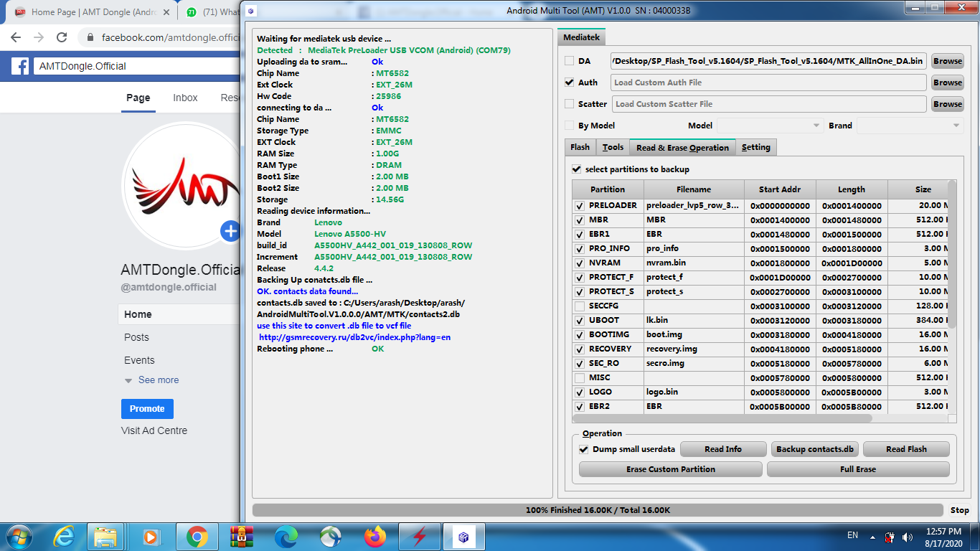Open Posts in the Facebook sidebar

click(136, 337)
